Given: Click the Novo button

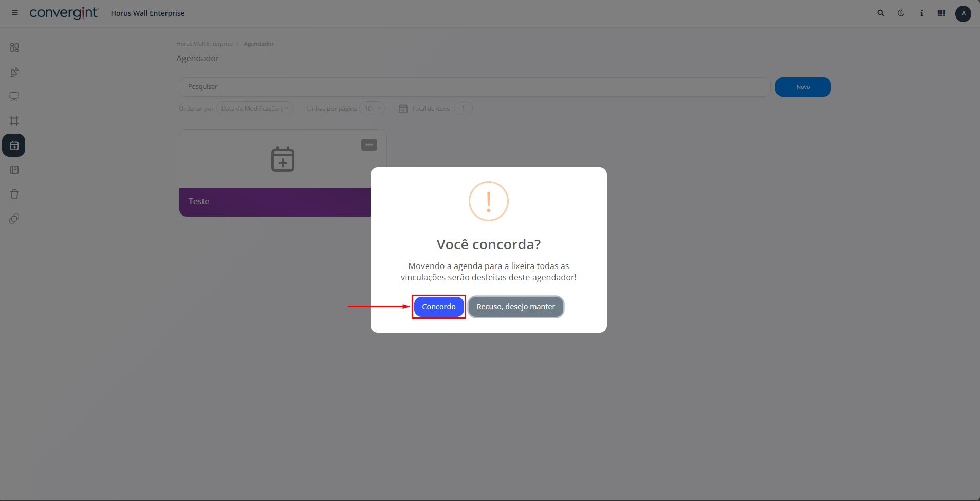Looking at the screenshot, I should [803, 87].
